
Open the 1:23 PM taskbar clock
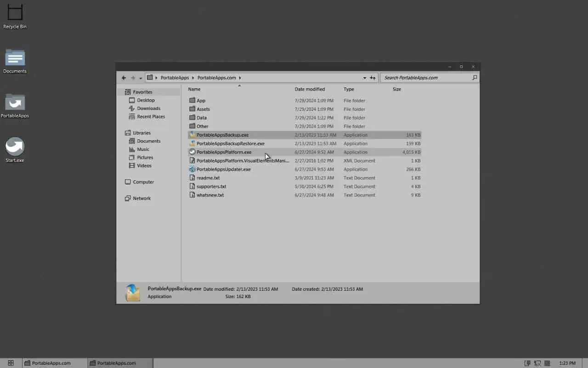[568, 363]
